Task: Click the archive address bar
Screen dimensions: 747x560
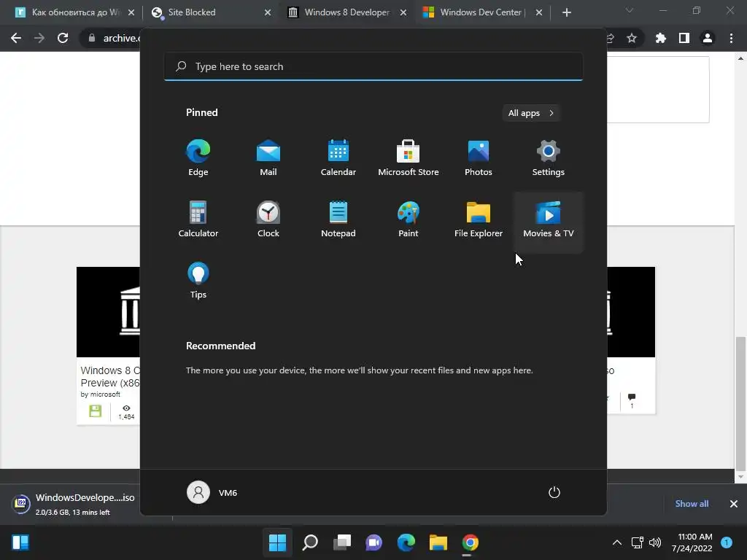Action: (x=109, y=38)
